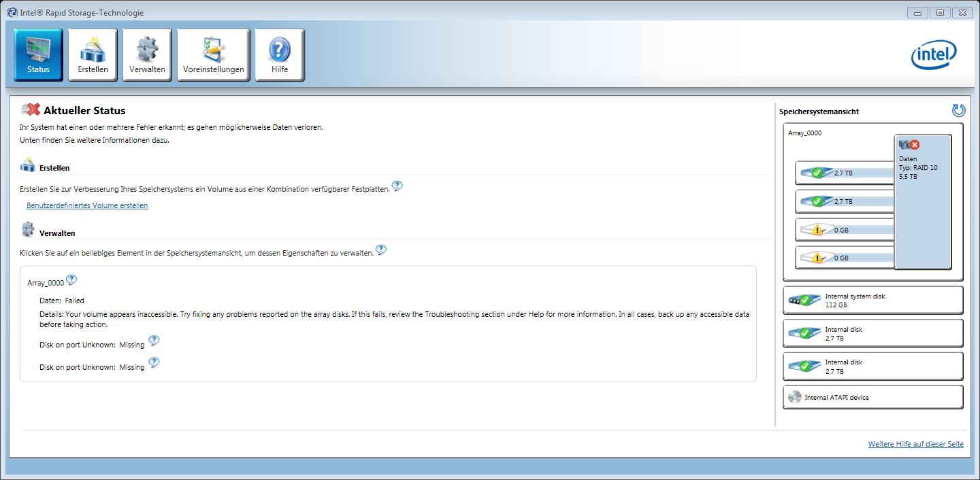The height and width of the screenshot is (480, 980).
Task: Click the Internal system disk icon
Action: 804,300
